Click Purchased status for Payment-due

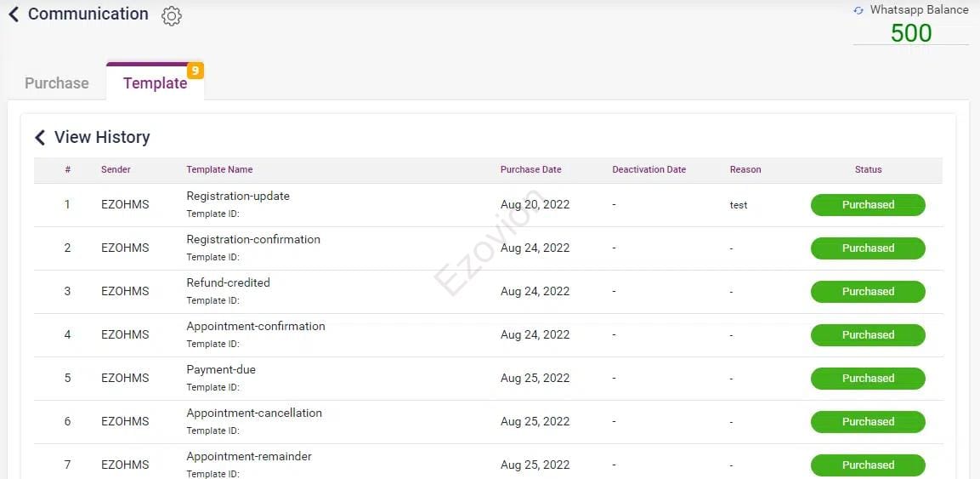click(868, 379)
